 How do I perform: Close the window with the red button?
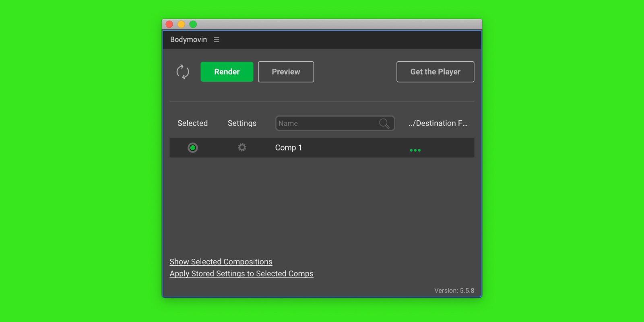point(169,25)
